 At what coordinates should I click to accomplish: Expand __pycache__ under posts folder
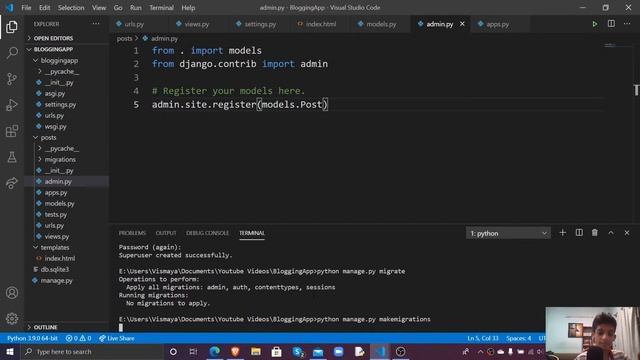tap(62, 149)
